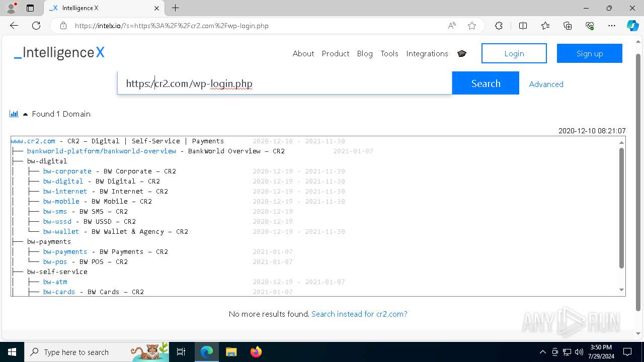
Task: Show hidden system tray icons
Action: [x=542, y=352]
